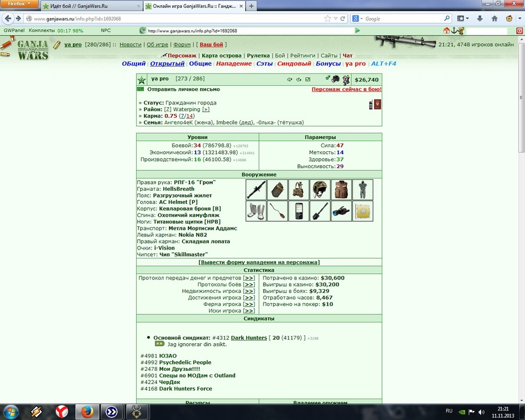The image size is (525, 420).
Task: Expand the battle protocols link
Action: tap(249, 285)
